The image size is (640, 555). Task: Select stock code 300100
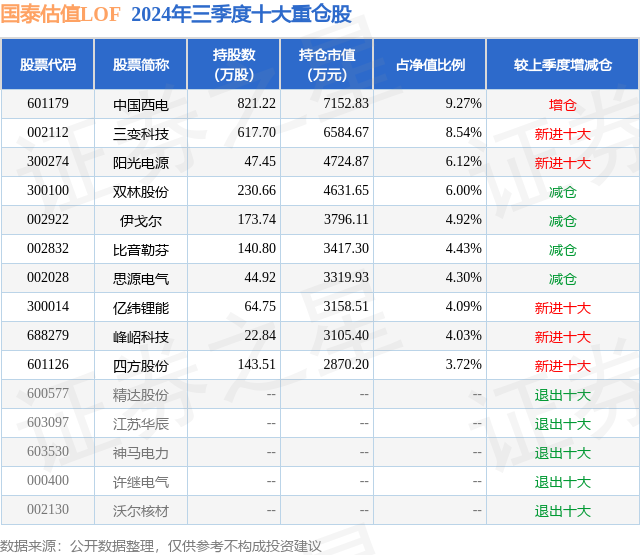pos(48,190)
